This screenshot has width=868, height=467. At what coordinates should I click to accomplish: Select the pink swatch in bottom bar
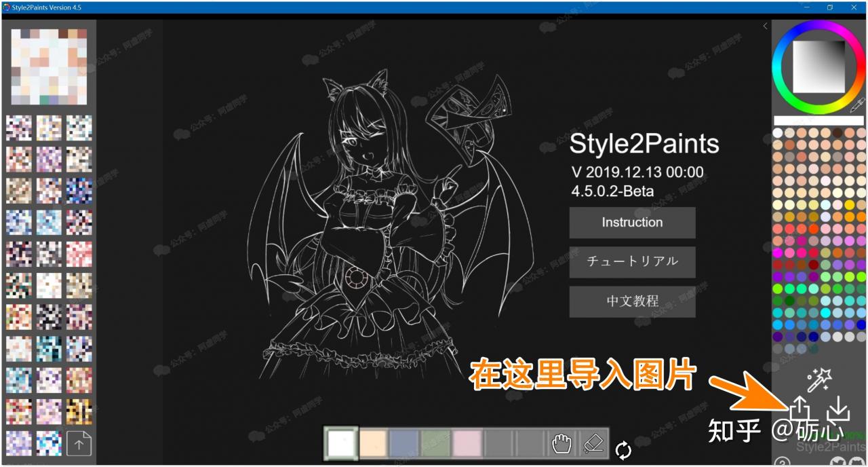click(467, 444)
